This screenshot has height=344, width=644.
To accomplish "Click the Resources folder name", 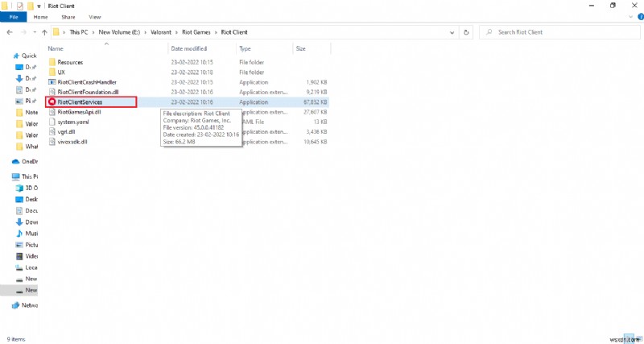I will (x=70, y=63).
